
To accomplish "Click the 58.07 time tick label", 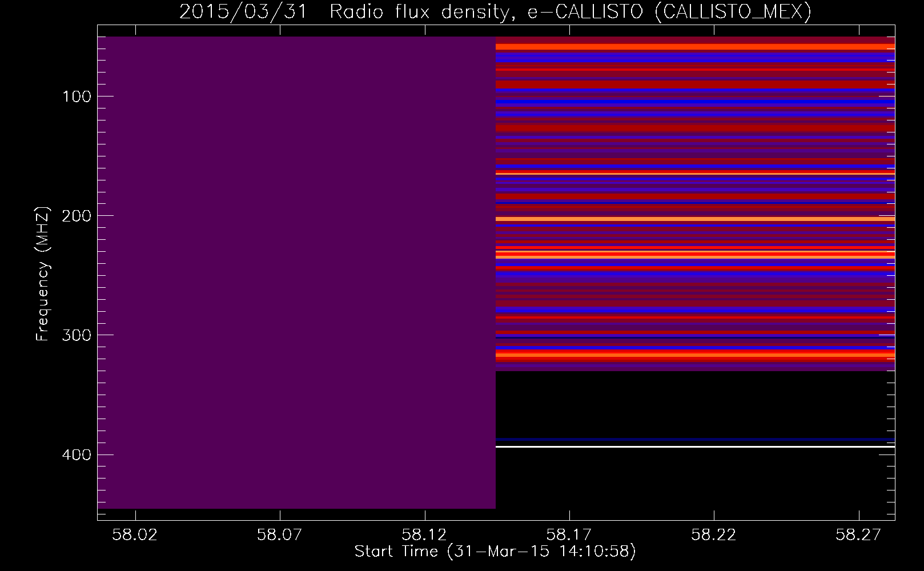I will tap(279, 535).
